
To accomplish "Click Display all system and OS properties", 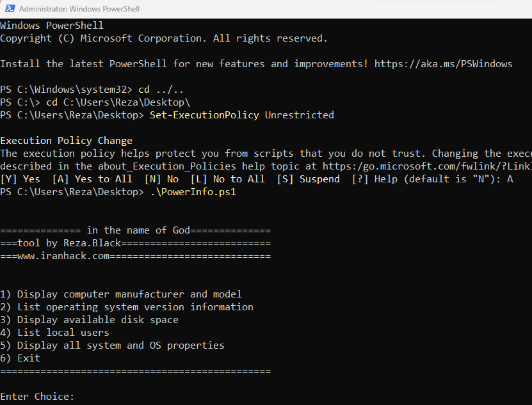I will (112, 345).
